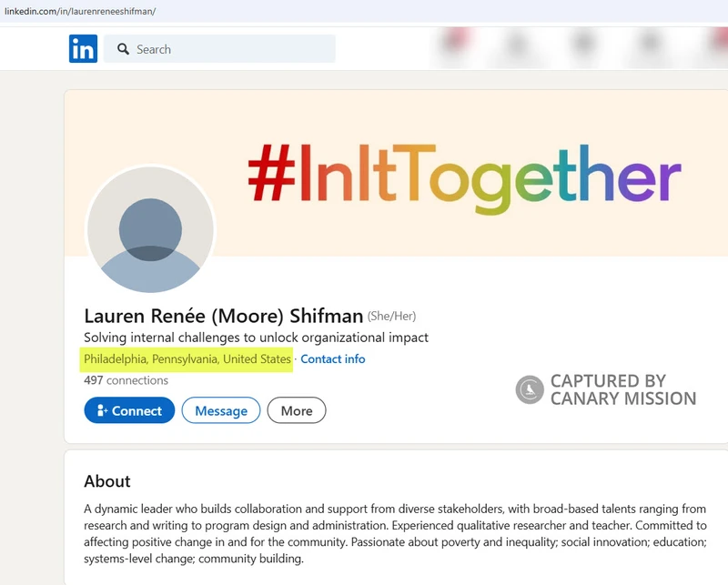
Task: Click the 497 connections text
Action: 126,380
